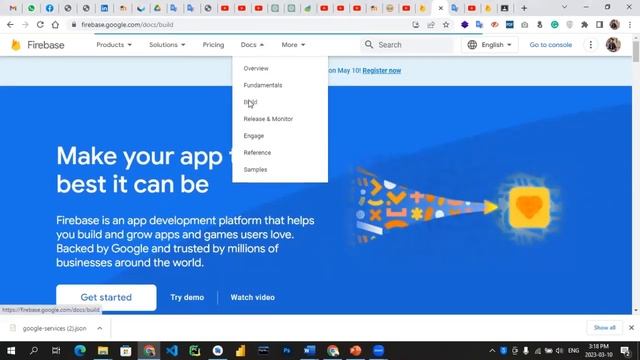
Task: Open Google Translate extension icon
Action: tap(480, 25)
